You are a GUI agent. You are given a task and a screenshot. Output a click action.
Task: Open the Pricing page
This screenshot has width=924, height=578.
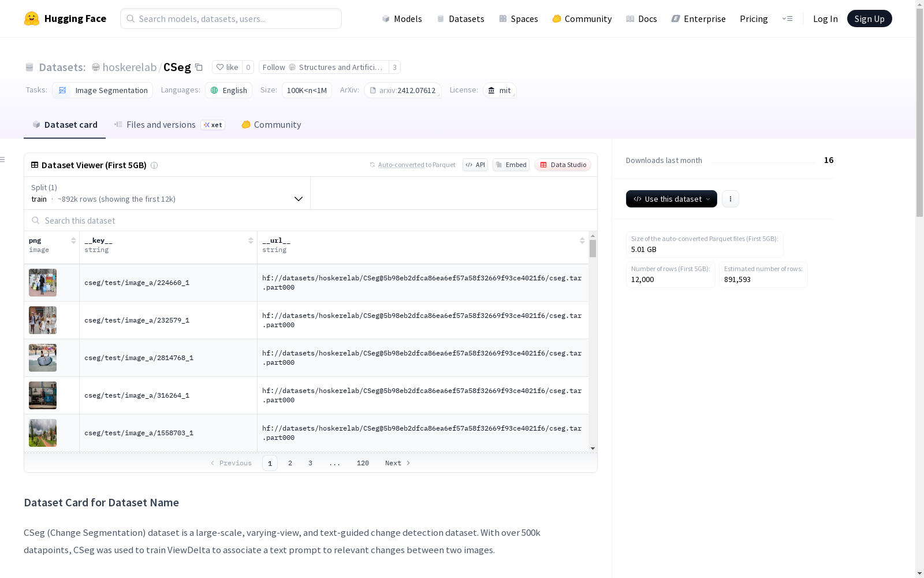click(754, 18)
